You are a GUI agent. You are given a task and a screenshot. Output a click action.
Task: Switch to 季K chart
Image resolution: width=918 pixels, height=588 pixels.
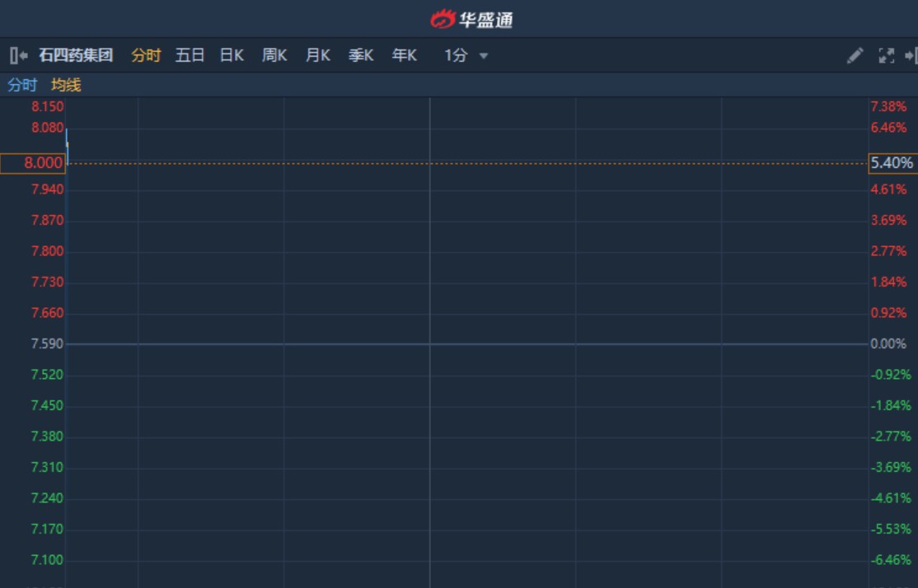(x=361, y=55)
